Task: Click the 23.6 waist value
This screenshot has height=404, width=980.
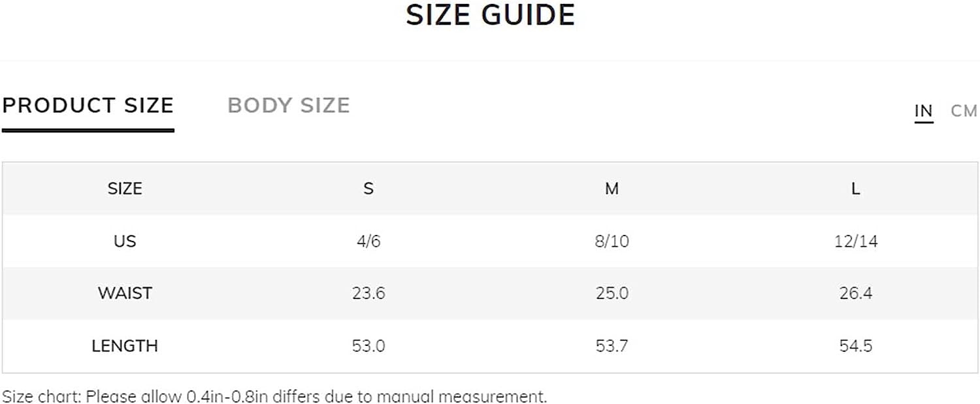Action: [x=368, y=293]
